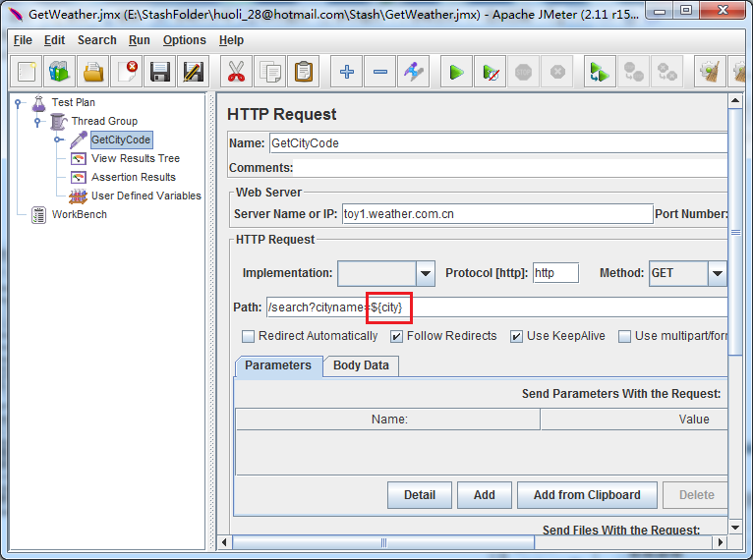Enable the Redirect Automatically checkbox

[x=249, y=336]
